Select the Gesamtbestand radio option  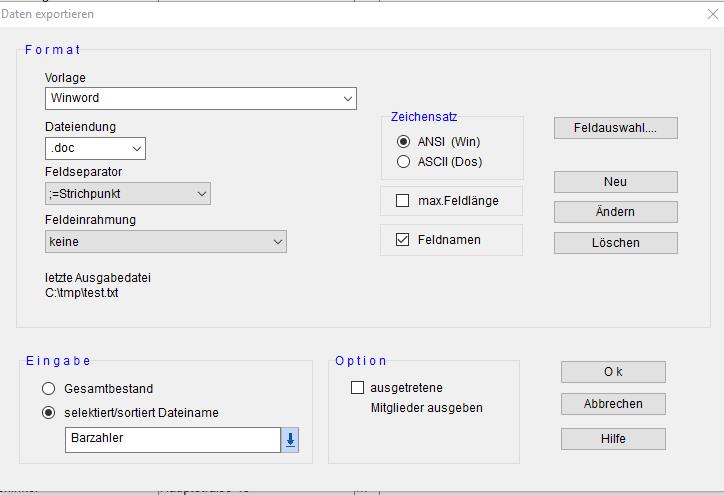(48, 388)
